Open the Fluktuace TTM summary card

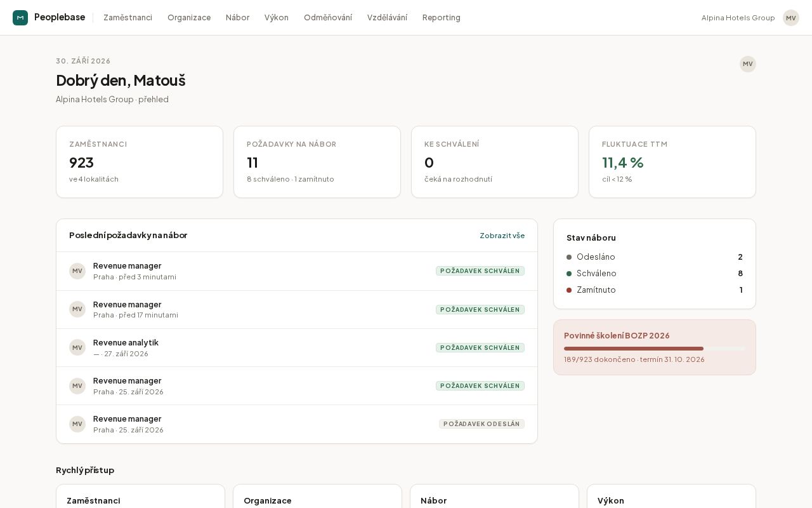(x=672, y=162)
